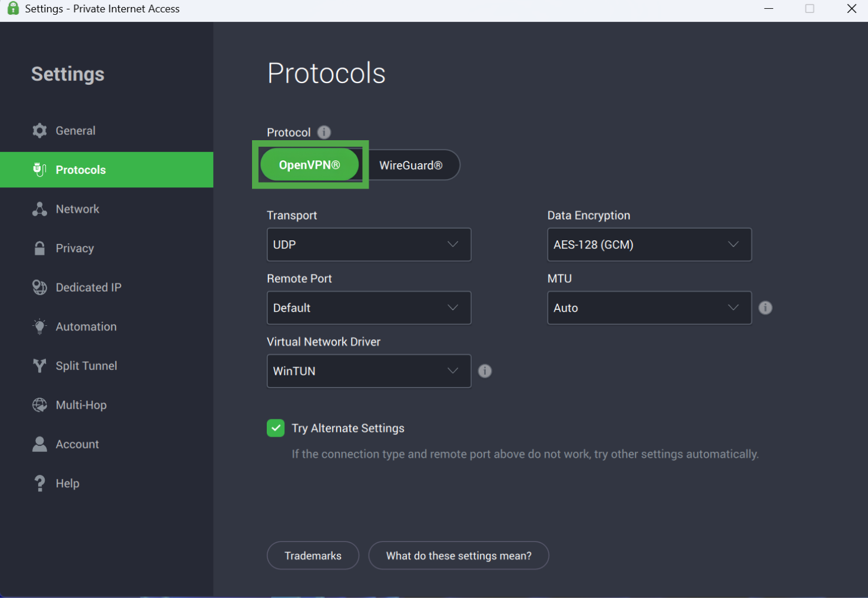The height and width of the screenshot is (598, 868).
Task: Click the Trademarks button
Action: click(313, 556)
